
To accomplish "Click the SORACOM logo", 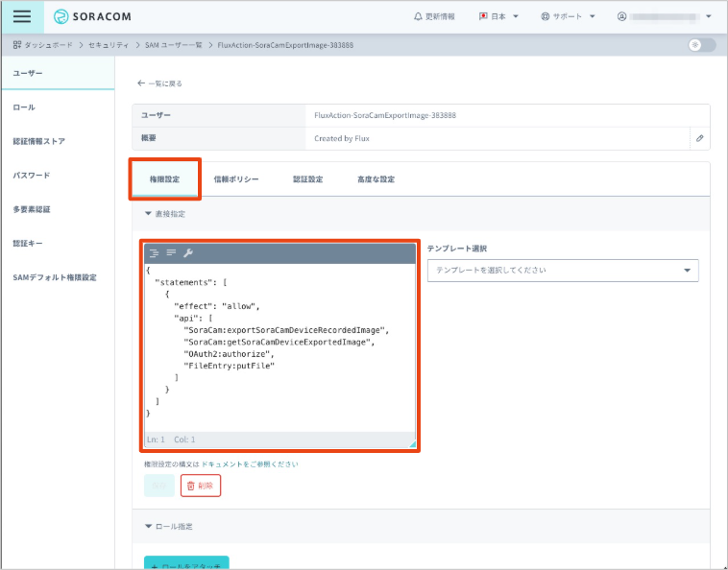I will (x=94, y=16).
